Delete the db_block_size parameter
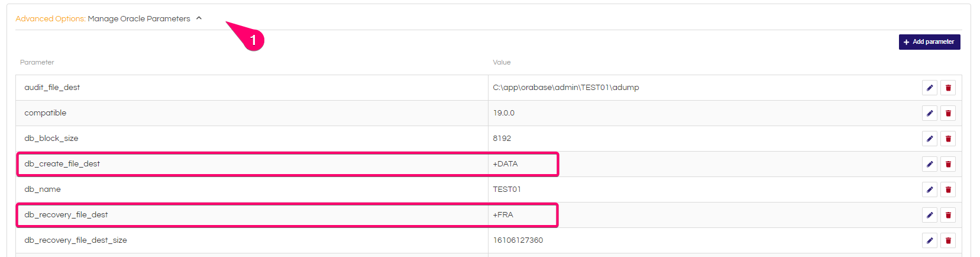 [x=948, y=139]
